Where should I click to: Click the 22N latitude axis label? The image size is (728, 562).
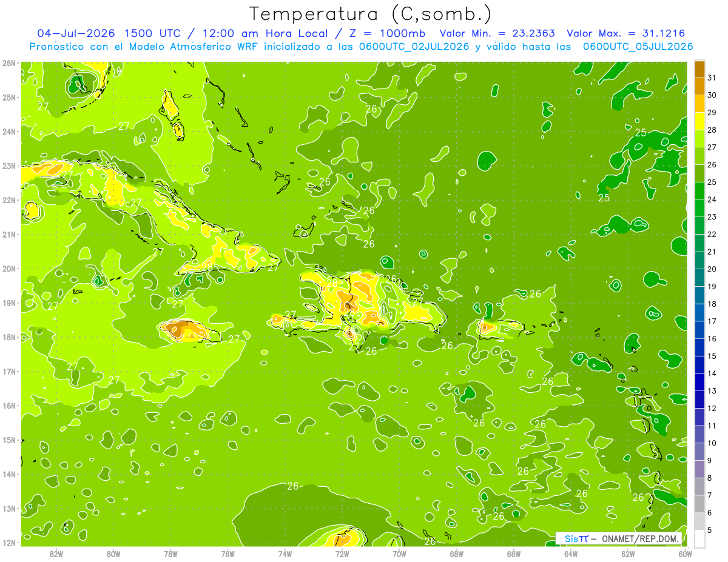click(x=9, y=200)
